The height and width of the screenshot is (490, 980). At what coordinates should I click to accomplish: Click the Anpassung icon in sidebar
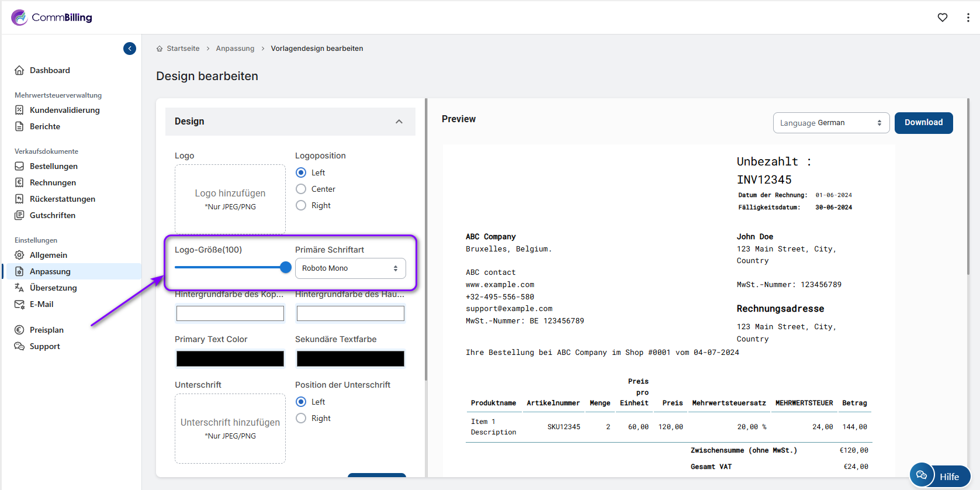pyautogui.click(x=19, y=271)
